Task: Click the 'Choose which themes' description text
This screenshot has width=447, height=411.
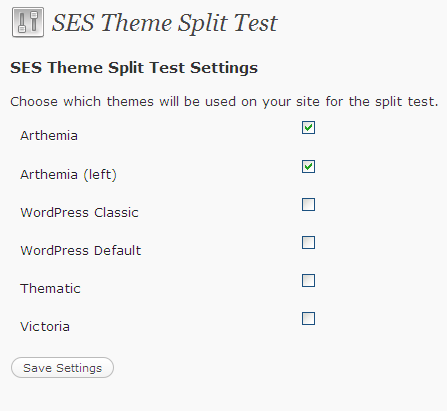Action: 224,102
